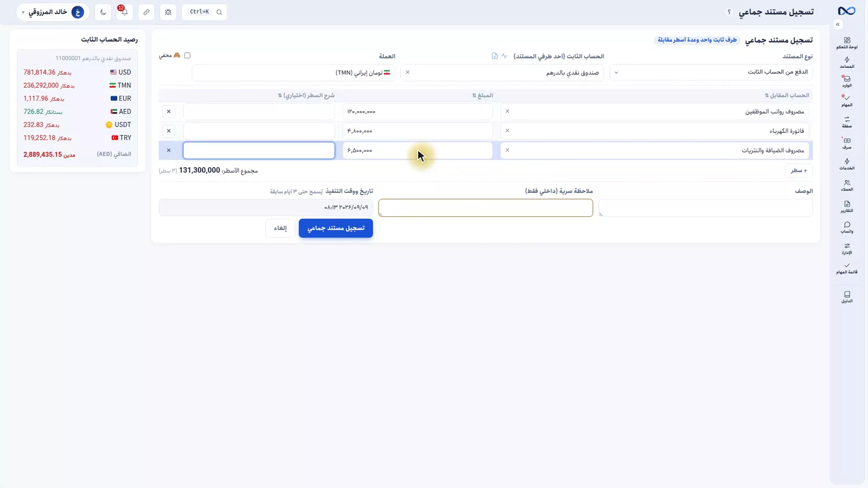868x488 pixels.
Task: Open the Ctrl+K search box
Action: (205, 12)
